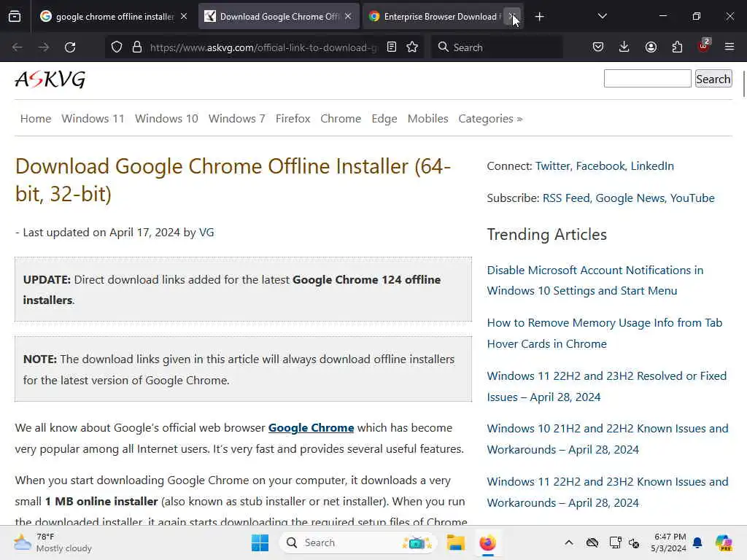
Task: Toggle Reader View icon
Action: [x=392, y=47]
